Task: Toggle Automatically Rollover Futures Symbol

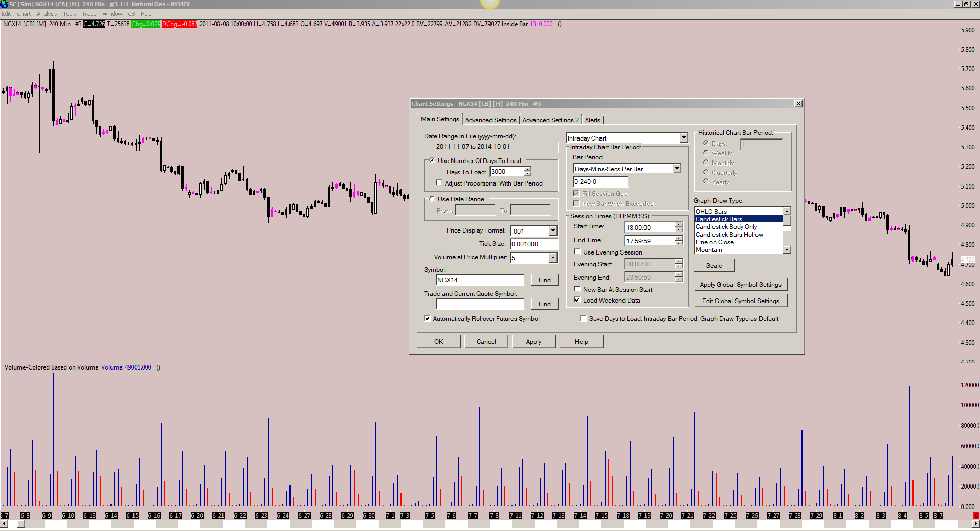Action: (427, 318)
